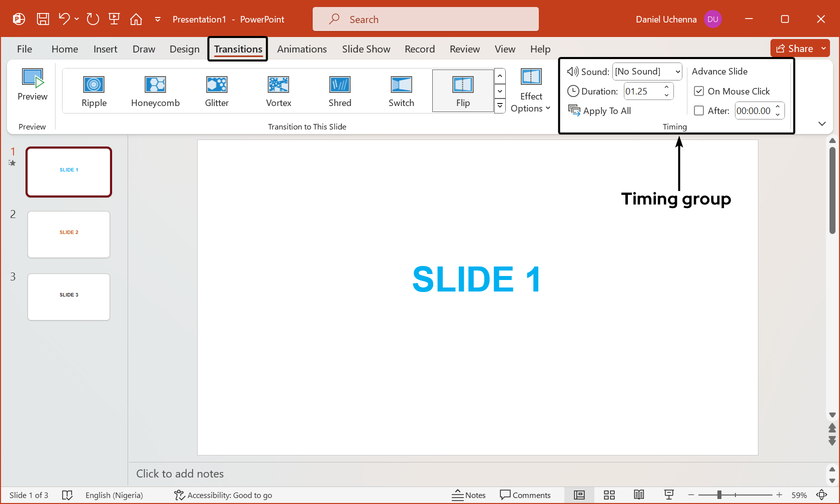Toggle the Notes pane in status bar

(x=469, y=495)
